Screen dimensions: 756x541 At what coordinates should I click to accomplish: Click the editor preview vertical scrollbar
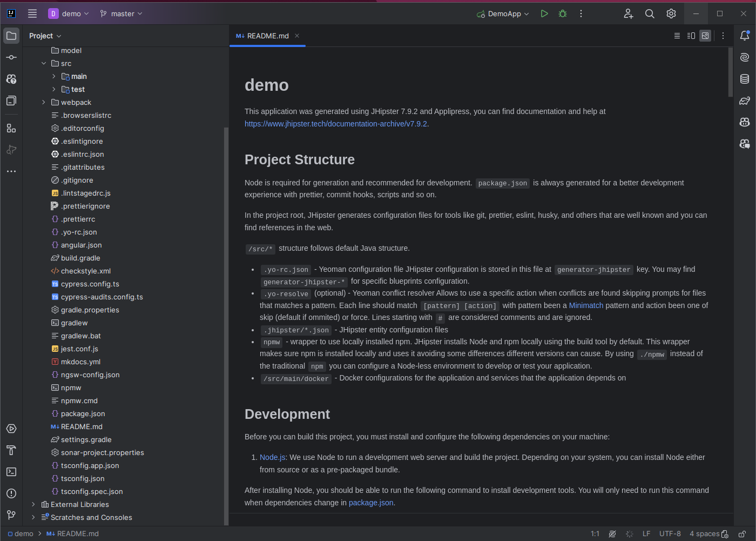click(730, 72)
